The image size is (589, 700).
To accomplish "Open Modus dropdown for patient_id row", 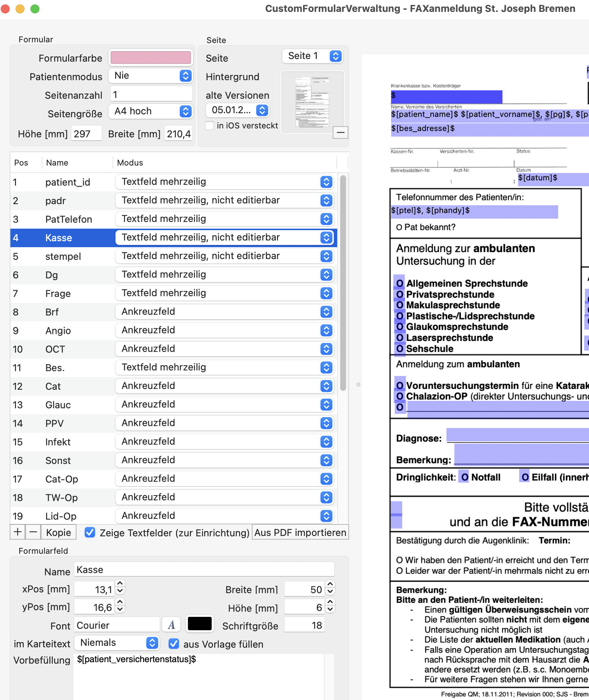I will pyautogui.click(x=225, y=182).
